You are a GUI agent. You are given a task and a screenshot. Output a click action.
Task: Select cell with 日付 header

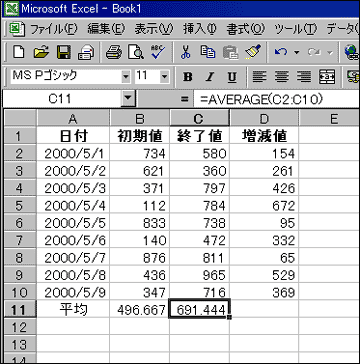coord(73,136)
